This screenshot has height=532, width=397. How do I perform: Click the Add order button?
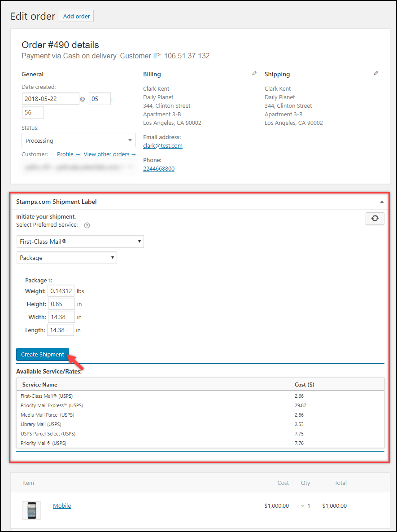(x=76, y=16)
